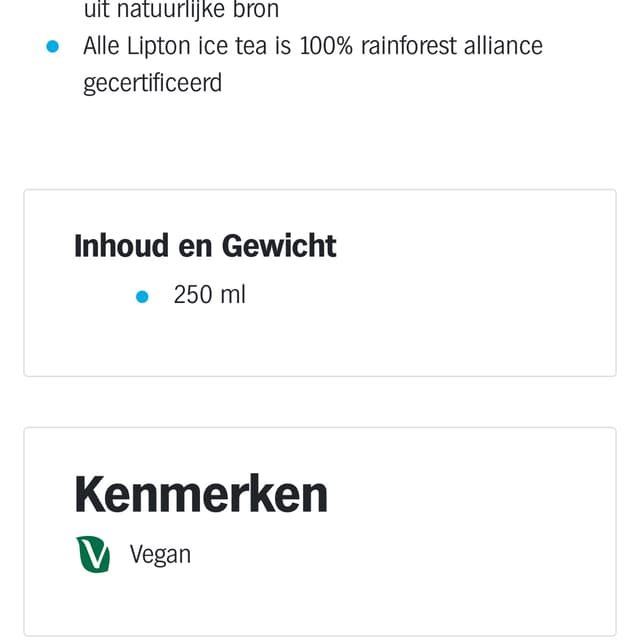Click the rainforest alliance sentence
Viewport: 640px width, 640px height.
313,64
